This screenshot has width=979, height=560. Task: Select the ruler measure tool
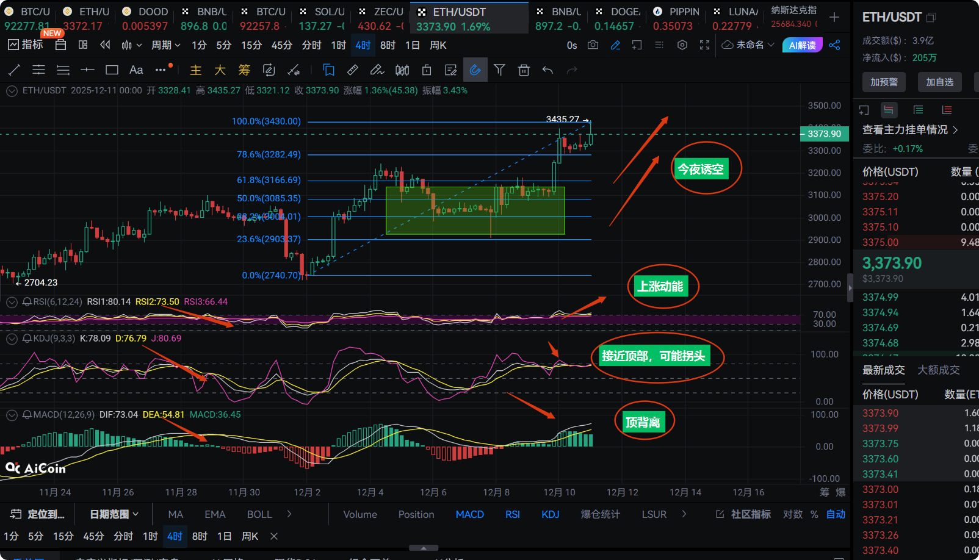tap(353, 70)
